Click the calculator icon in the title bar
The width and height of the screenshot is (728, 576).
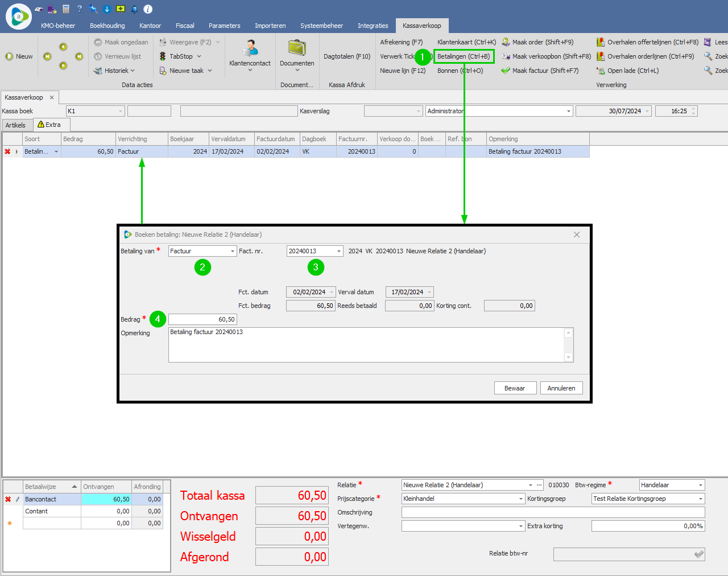pos(66,9)
